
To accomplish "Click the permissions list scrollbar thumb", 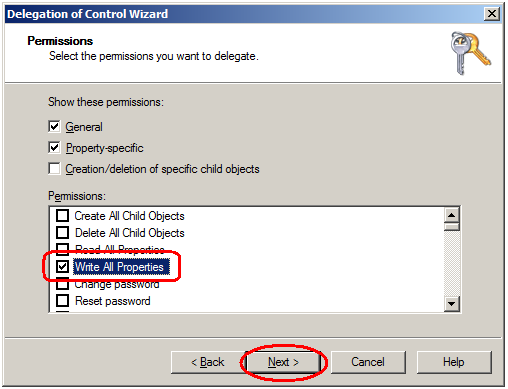I will pyautogui.click(x=452, y=227).
